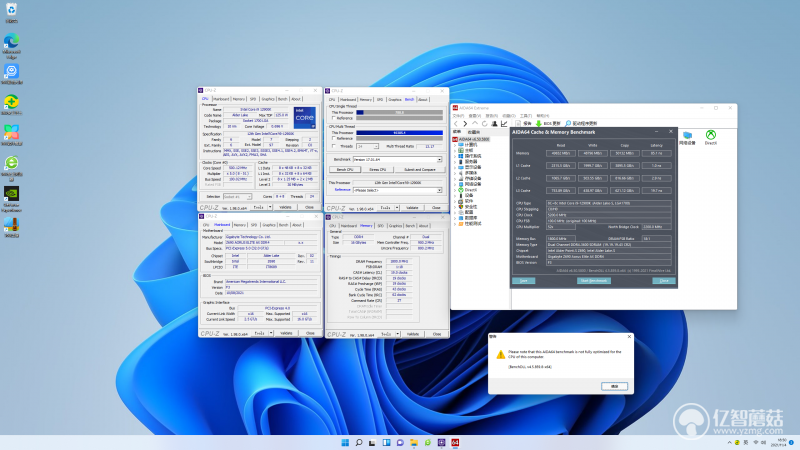Open Task View from the taskbar

372,442
